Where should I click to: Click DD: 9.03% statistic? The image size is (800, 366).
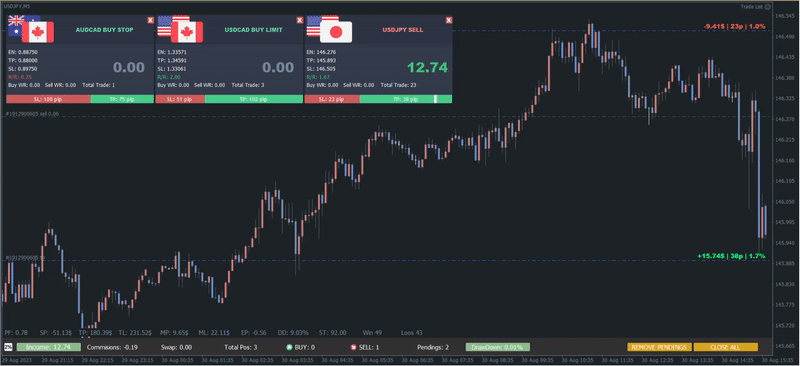[293, 333]
